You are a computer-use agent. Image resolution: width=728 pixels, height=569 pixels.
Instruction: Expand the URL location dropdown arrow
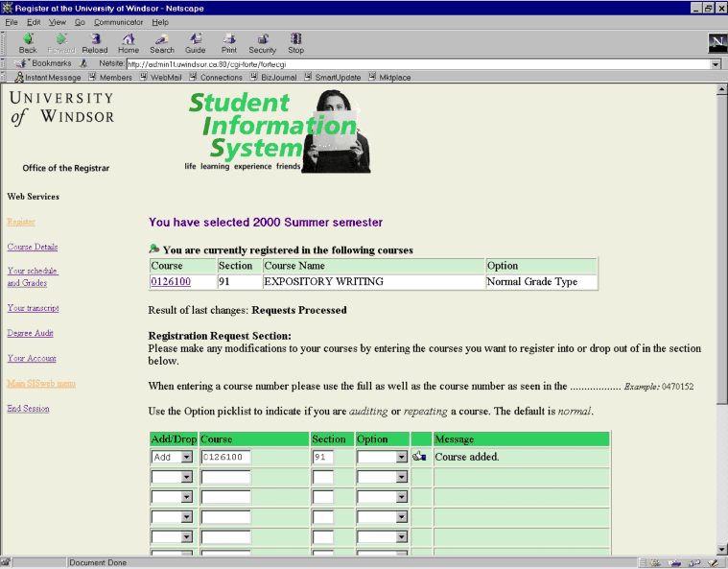[x=716, y=64]
